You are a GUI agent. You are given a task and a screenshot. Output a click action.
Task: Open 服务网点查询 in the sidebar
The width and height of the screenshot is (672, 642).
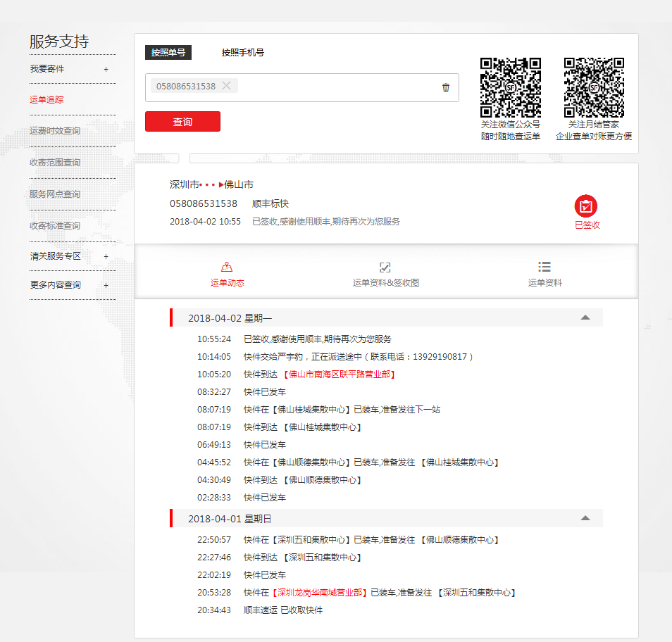[x=55, y=194]
